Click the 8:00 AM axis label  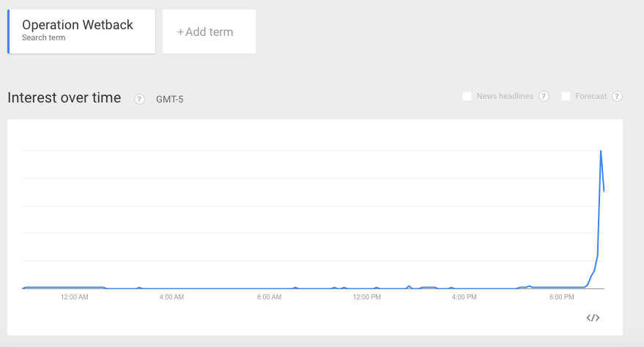click(x=269, y=297)
